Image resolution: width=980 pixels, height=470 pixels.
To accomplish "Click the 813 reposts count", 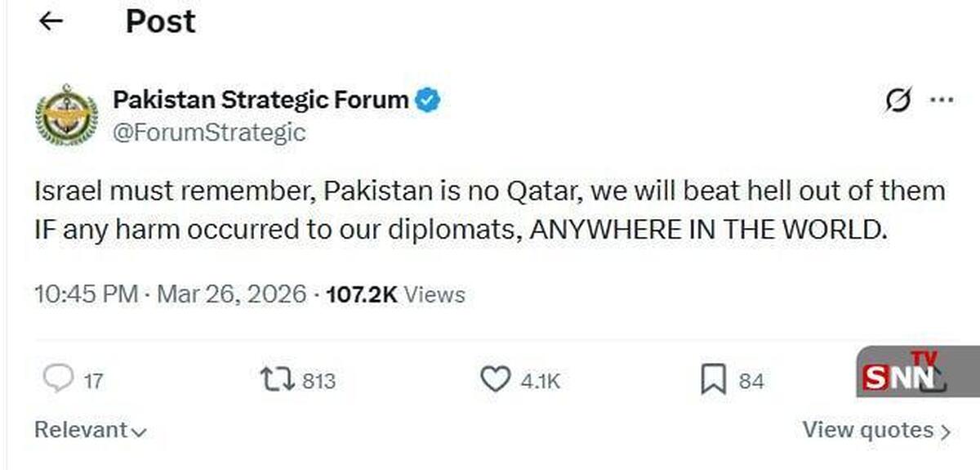I will [318, 380].
